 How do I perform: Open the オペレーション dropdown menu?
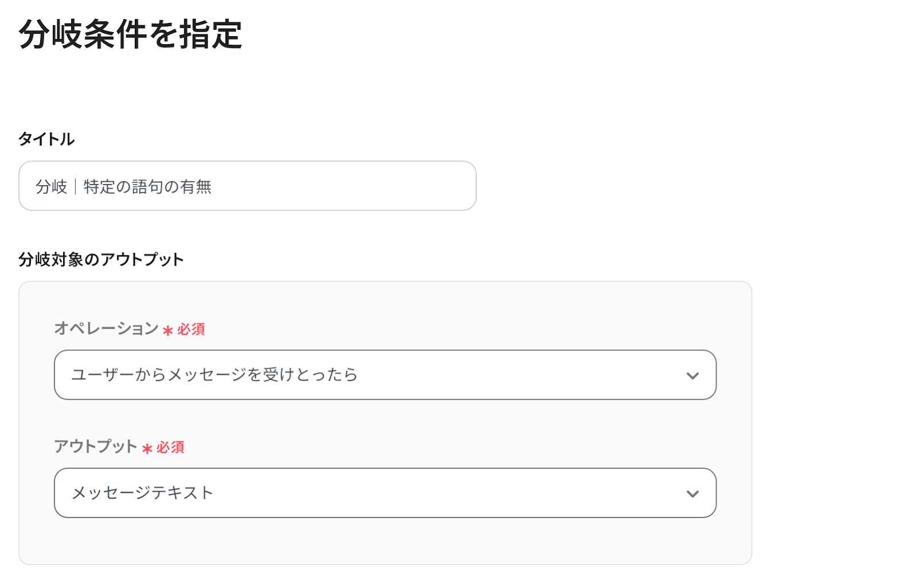pos(384,375)
